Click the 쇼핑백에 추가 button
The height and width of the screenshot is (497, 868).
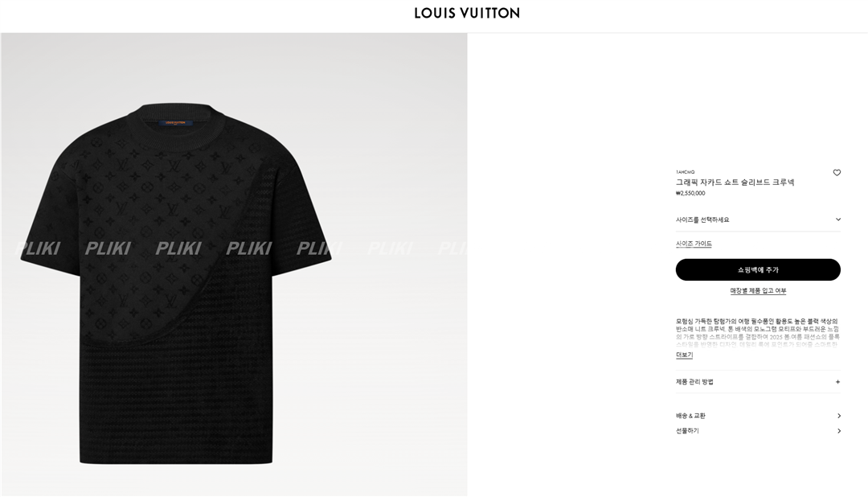758,270
